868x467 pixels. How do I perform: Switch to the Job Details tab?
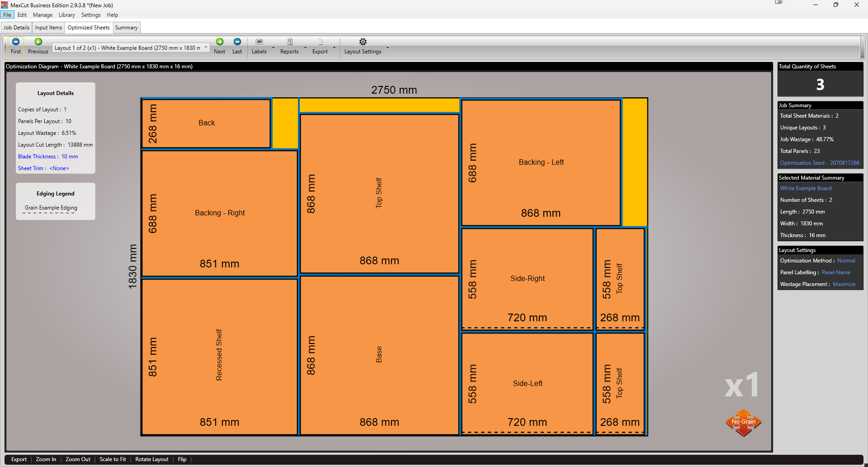[x=17, y=28]
